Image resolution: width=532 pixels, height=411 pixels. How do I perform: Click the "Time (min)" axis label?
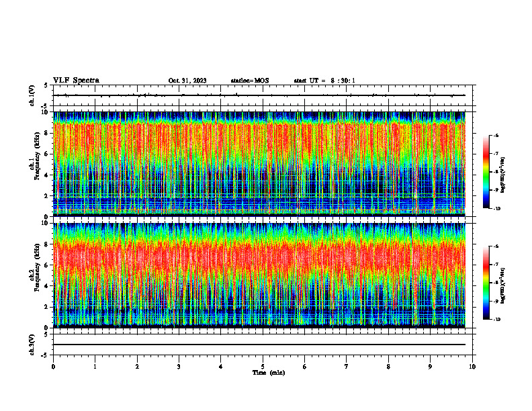click(x=269, y=373)
